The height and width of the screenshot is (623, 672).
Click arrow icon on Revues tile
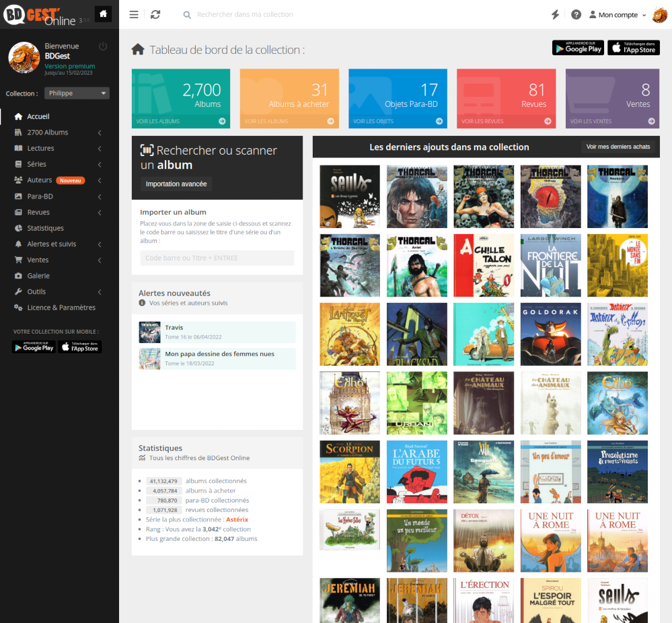coord(548,121)
